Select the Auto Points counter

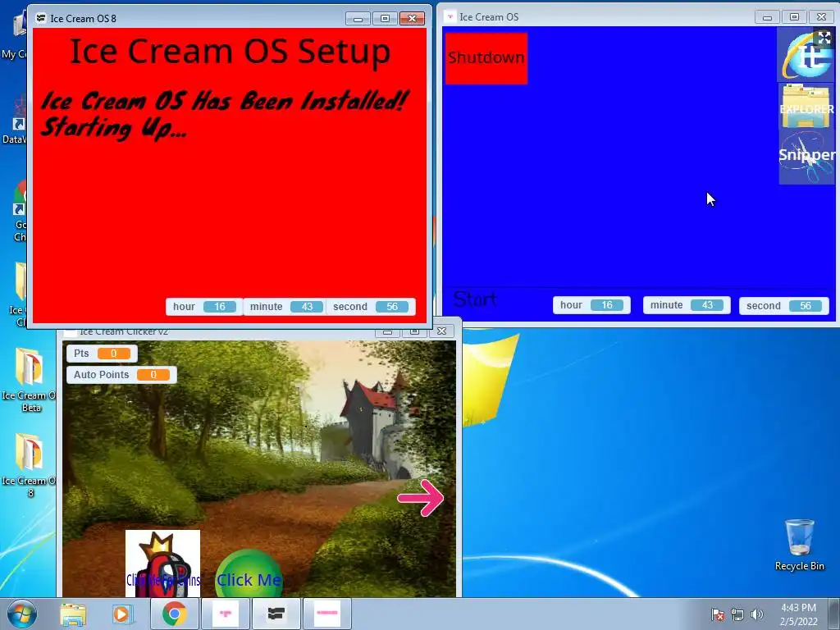(121, 374)
